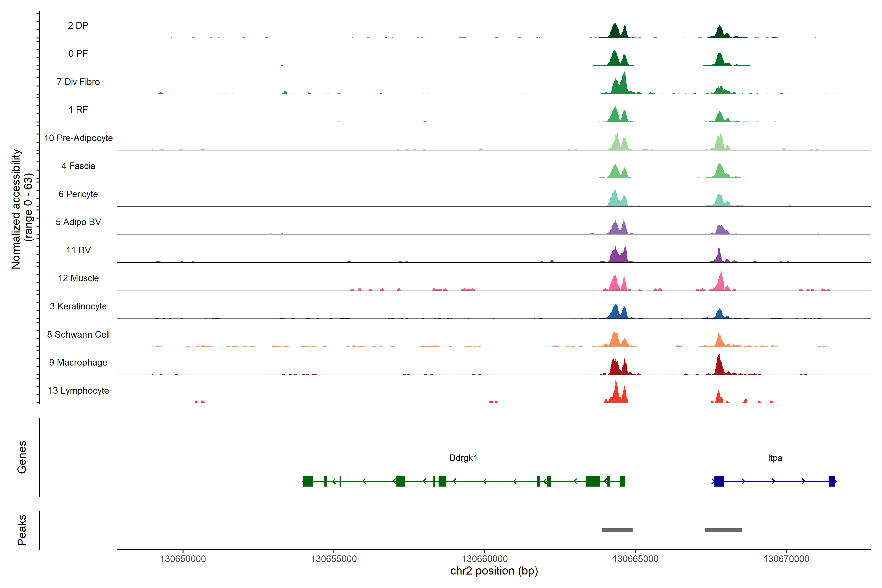Click the 2 DP track label
Image resolution: width=882 pixels, height=588 pixels.
pos(78,25)
